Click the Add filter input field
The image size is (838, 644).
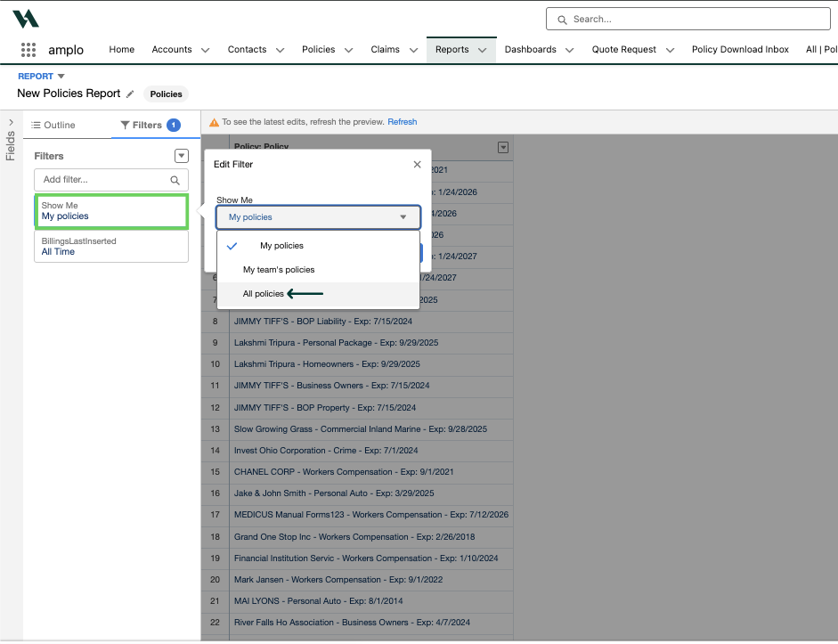111,180
